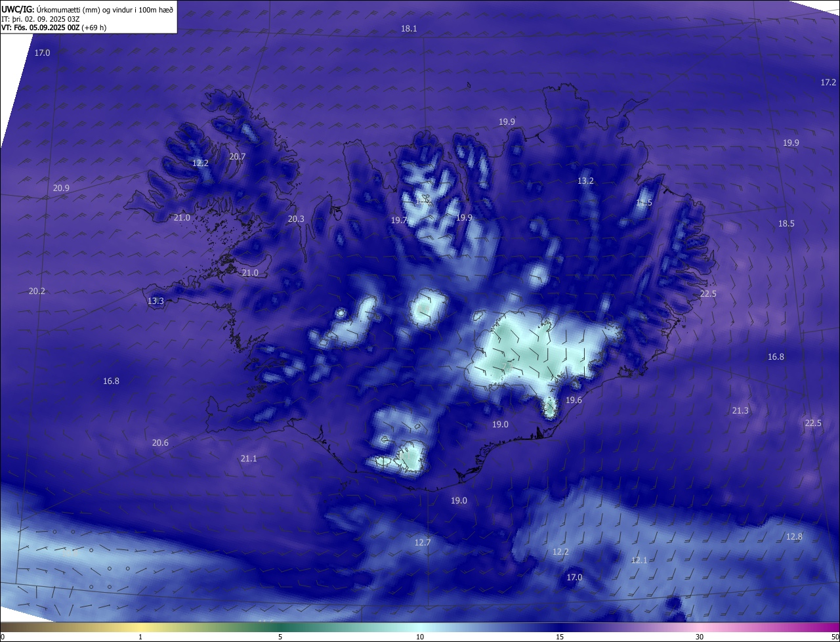Click the 20.6 value southwest of Iceland
Image resolution: width=840 pixels, height=642 pixels.
[x=160, y=442]
